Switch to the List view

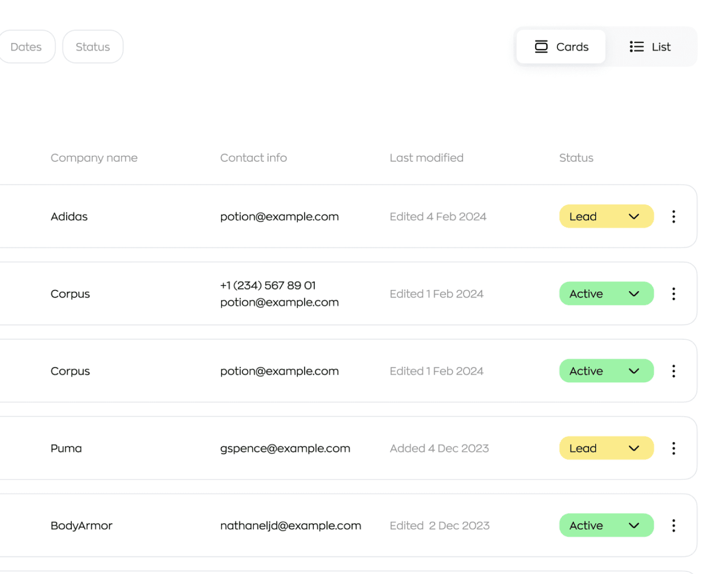650,47
